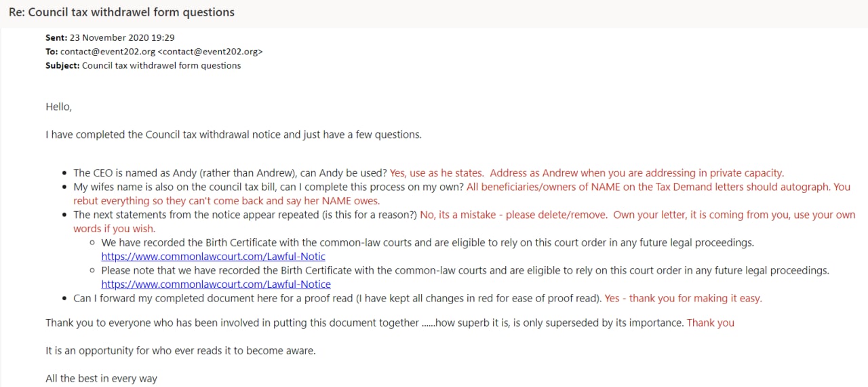The image size is (868, 387).
Task: Click the bullet about wife's name on bill
Action: [x=269, y=187]
